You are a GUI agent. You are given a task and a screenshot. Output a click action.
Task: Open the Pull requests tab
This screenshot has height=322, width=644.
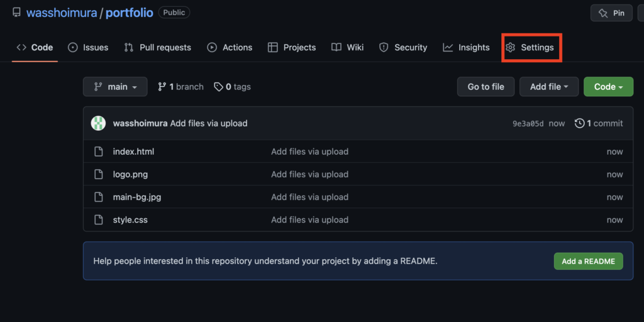[158, 48]
